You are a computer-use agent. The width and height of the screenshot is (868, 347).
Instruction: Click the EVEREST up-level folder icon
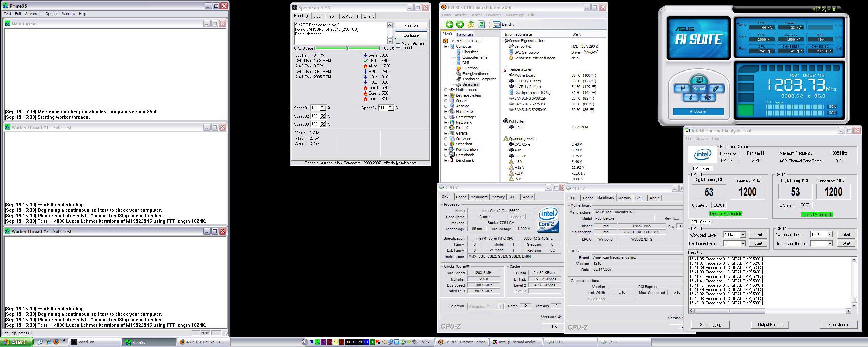[x=471, y=24]
